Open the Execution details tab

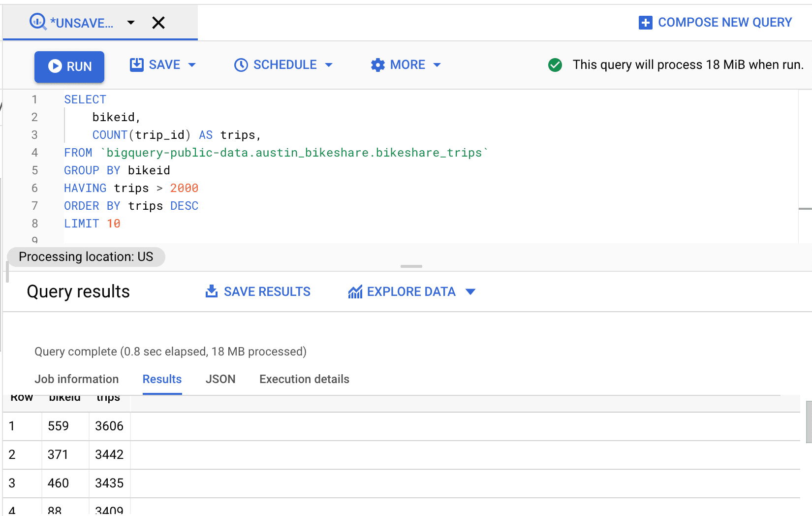coord(304,379)
